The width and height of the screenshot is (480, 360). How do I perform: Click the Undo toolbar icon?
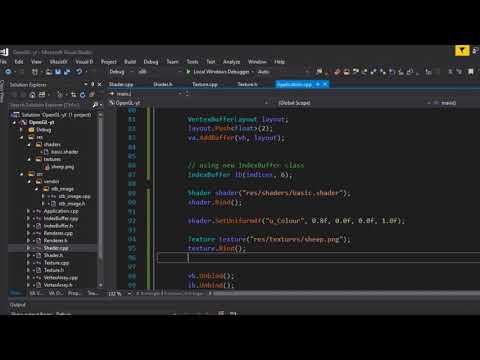[x=79, y=72]
